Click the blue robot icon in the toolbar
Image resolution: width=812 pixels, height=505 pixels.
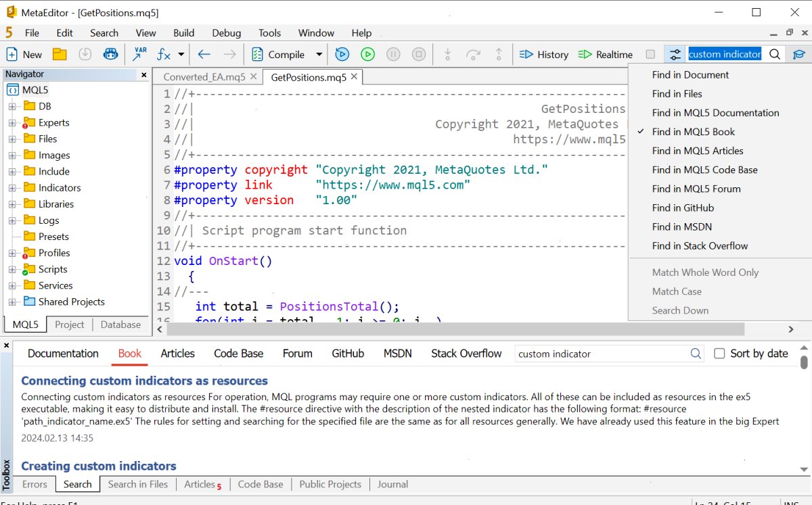110,55
